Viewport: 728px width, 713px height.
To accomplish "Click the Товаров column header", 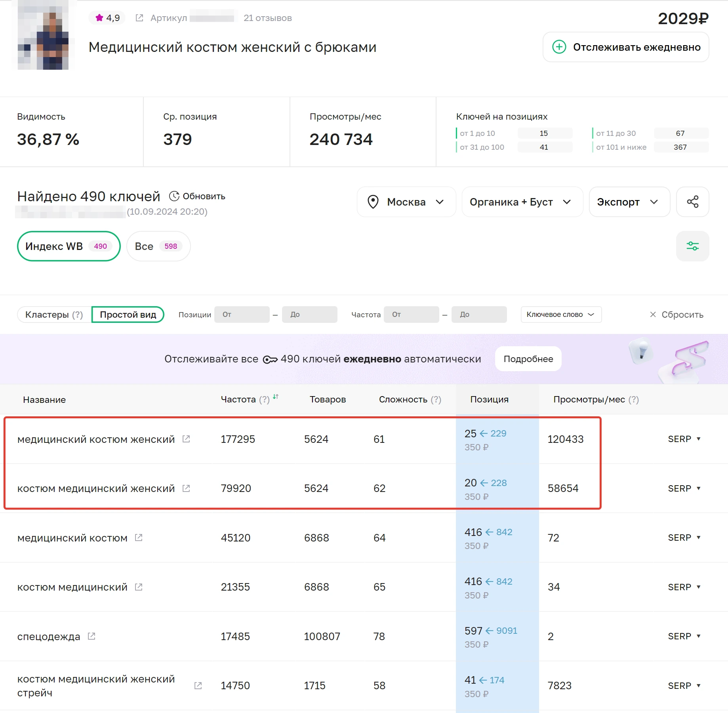I will (x=328, y=399).
